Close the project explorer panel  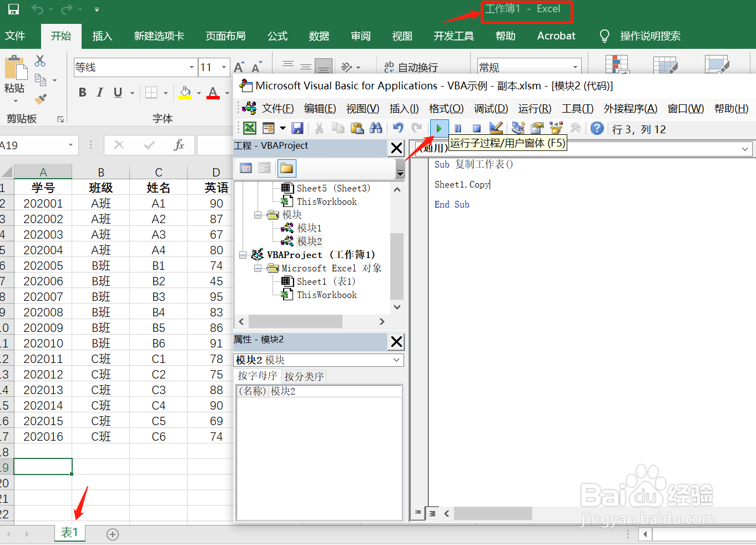[396, 148]
